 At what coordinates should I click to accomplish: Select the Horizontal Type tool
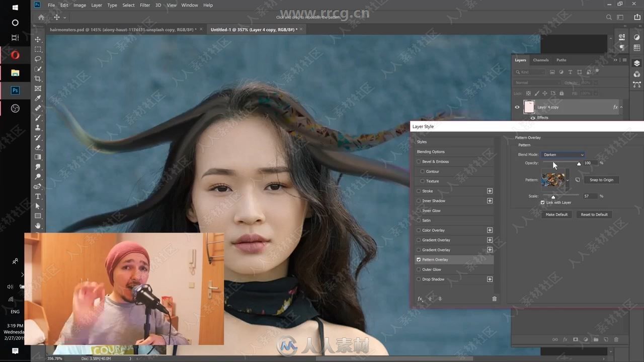pyautogui.click(x=38, y=196)
